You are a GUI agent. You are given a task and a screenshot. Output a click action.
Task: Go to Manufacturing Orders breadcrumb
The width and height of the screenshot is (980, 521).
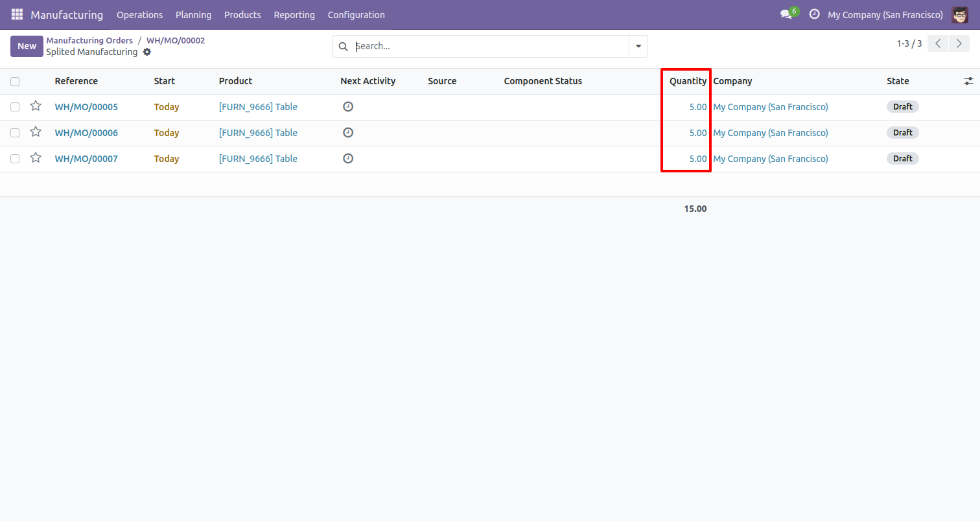click(89, 40)
